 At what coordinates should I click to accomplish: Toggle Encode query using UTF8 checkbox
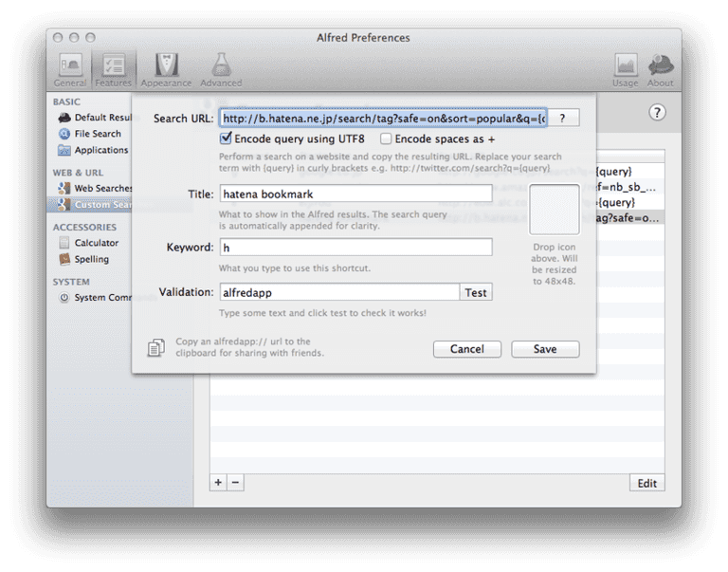(226, 138)
